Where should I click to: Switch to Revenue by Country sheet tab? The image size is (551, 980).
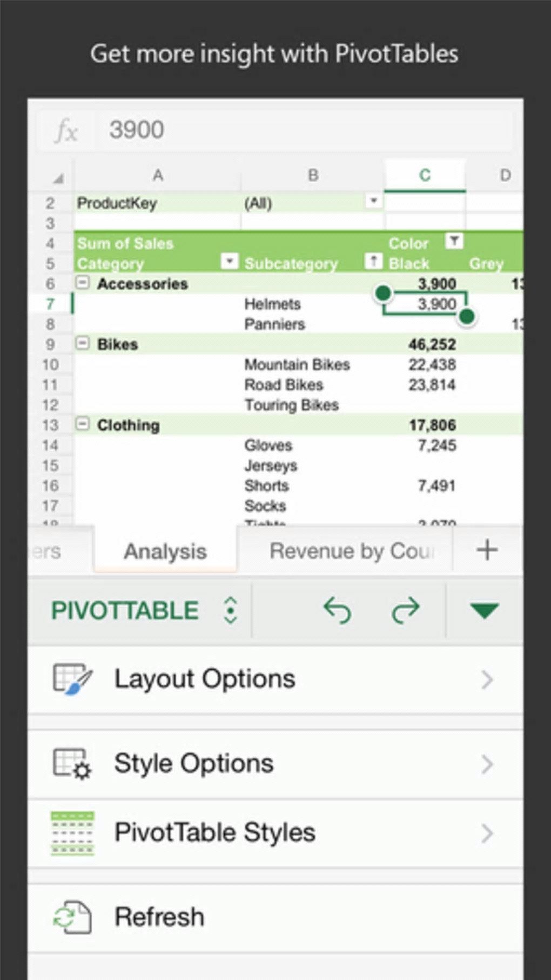[351, 551]
